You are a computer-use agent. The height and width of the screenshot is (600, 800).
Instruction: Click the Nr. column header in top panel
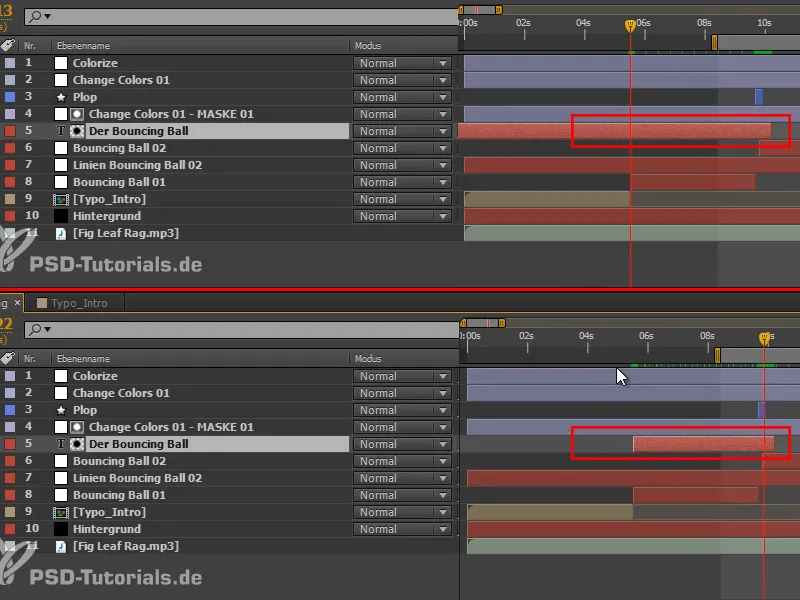30,46
